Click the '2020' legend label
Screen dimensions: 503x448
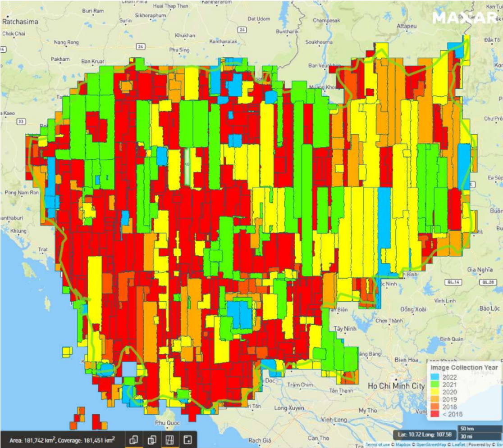click(449, 392)
